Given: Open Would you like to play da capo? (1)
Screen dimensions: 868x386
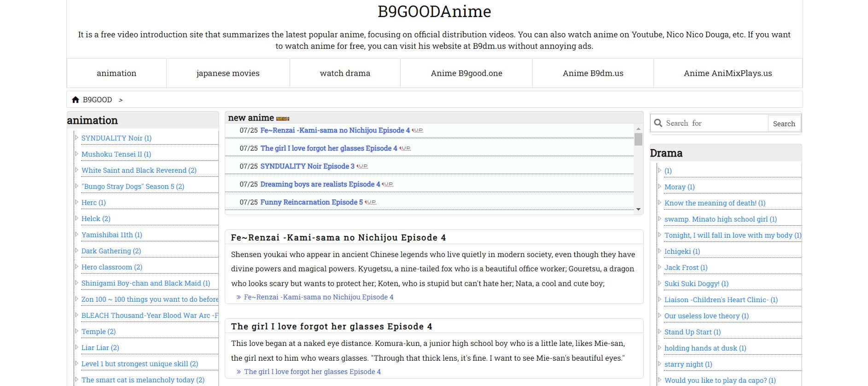Looking at the screenshot, I should pyautogui.click(x=720, y=380).
